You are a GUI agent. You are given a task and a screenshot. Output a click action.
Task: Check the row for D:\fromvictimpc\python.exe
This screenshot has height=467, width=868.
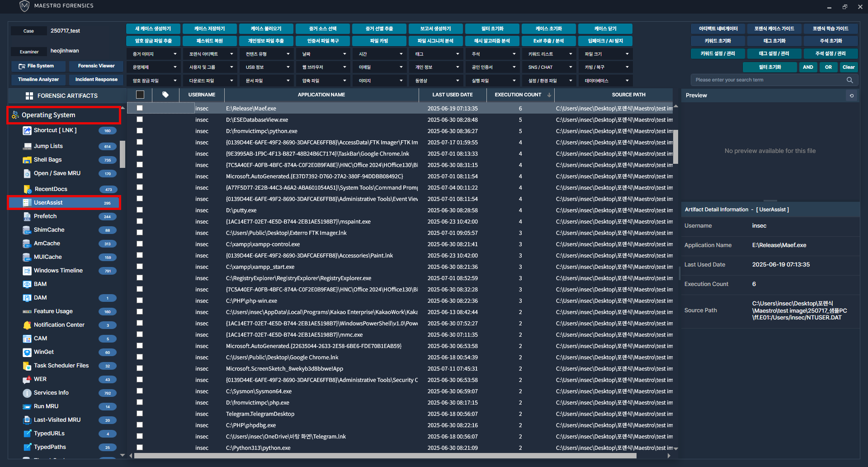[140, 131]
